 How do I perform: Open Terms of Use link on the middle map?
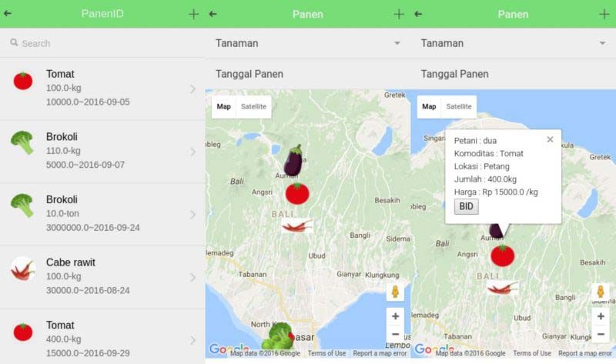coord(326,353)
